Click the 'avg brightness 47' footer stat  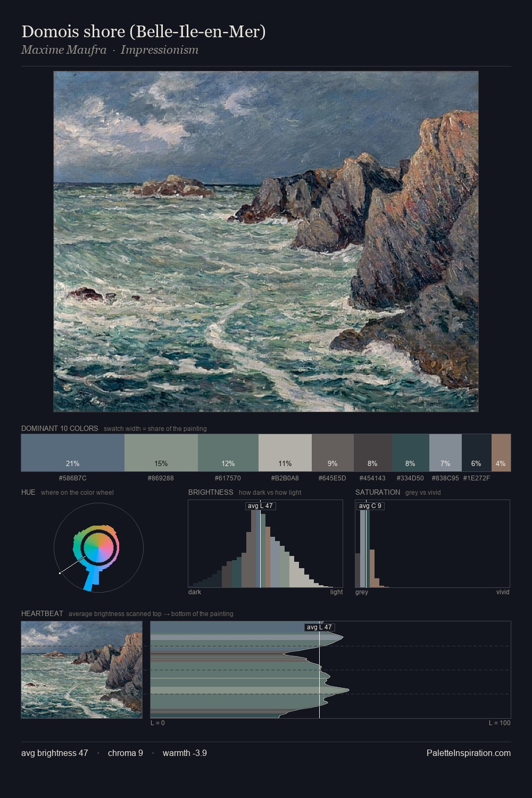point(55,753)
